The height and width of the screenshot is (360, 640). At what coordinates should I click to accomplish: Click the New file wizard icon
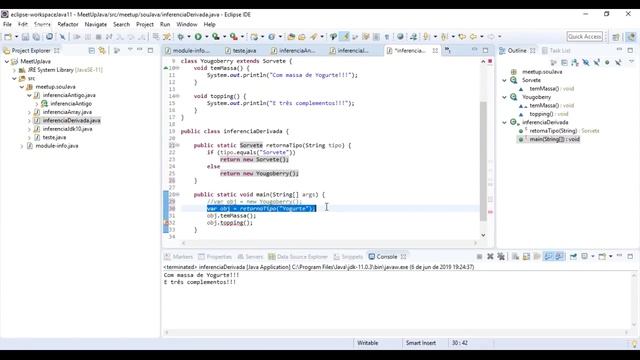[x=8, y=37]
